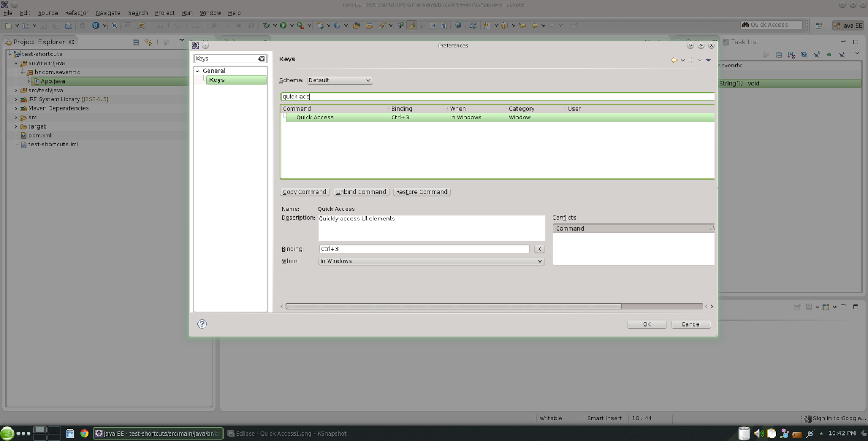Screen dimensions: 868x441
Task: Select the Quick Access row in command table
Action: click(500, 117)
